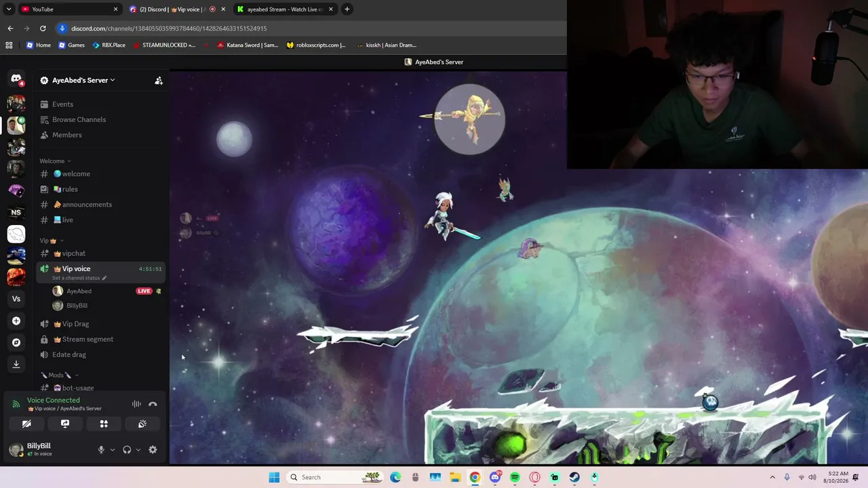868x488 pixels.
Task: Open the voice connection signal details
Action: (16, 404)
